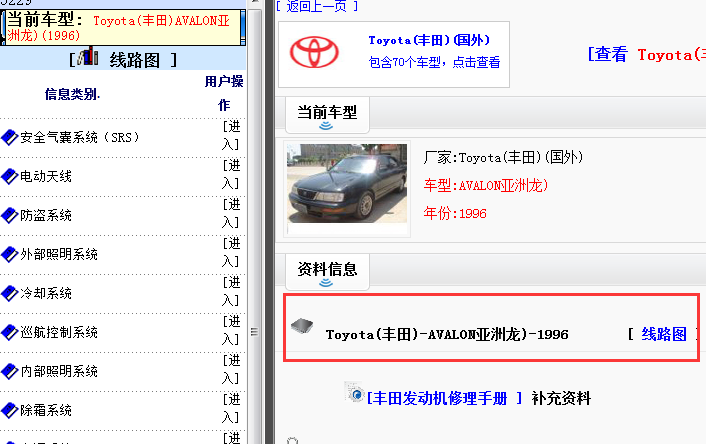Image resolution: width=706 pixels, height=444 pixels.
Task: Click 进入 for 安全气囊系统（SRS）
Action: click(x=231, y=135)
